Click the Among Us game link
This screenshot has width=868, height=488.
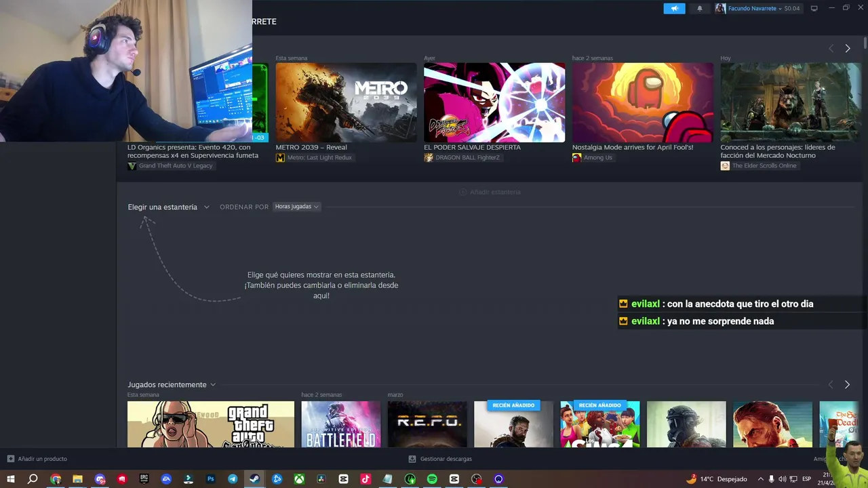tap(598, 157)
